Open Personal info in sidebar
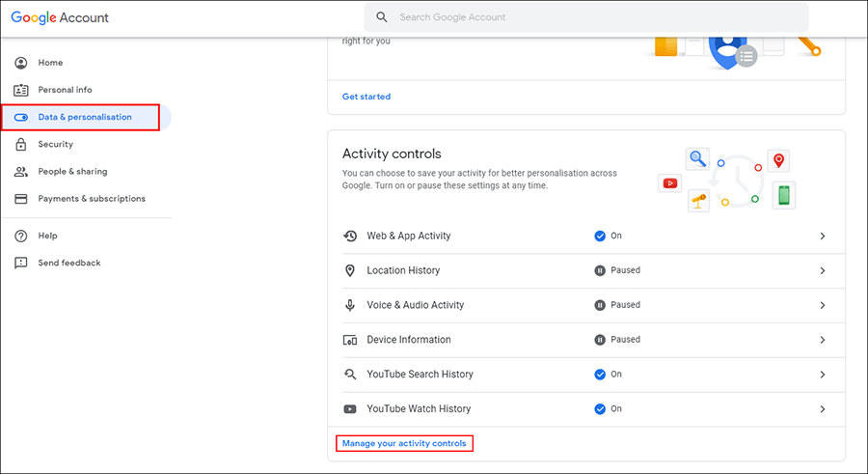The height and width of the screenshot is (474, 868). click(65, 90)
